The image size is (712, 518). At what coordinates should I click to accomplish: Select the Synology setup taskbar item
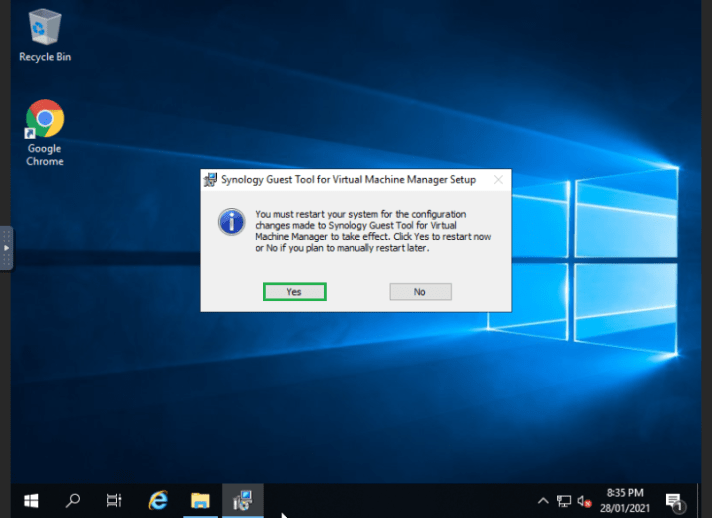[241, 500]
